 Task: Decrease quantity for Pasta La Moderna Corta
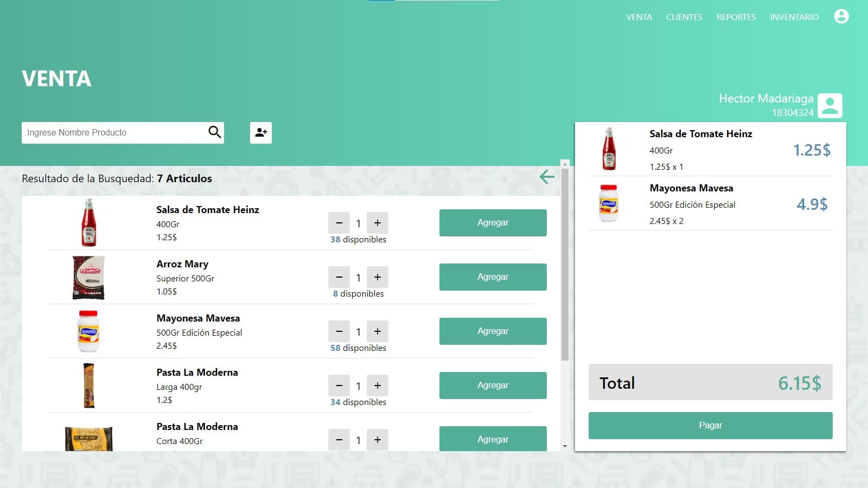point(339,440)
